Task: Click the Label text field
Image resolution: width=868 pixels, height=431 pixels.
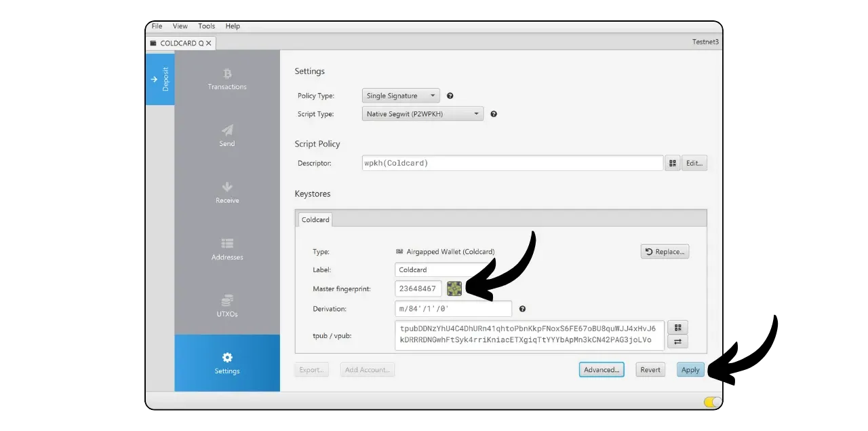Action: coord(441,270)
